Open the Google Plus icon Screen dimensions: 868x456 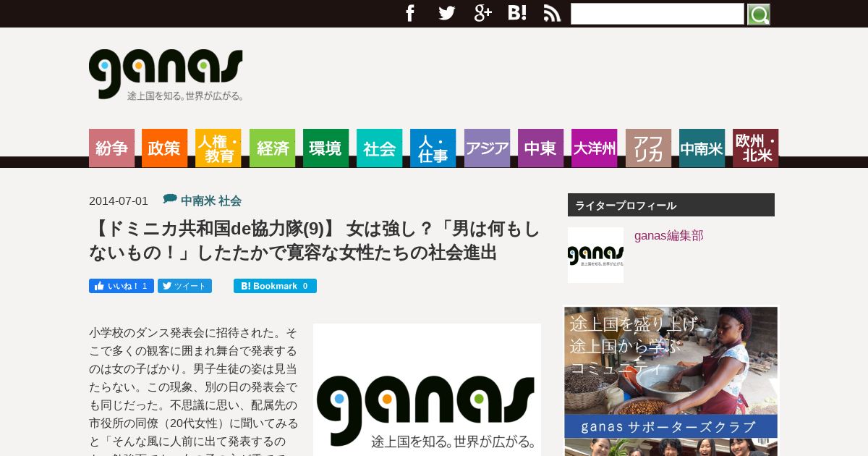coord(482,13)
